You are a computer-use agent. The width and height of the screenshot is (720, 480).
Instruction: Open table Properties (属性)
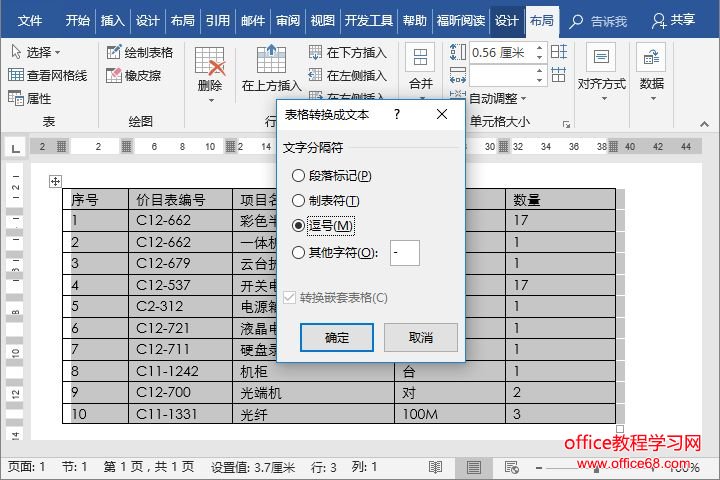click(29, 98)
